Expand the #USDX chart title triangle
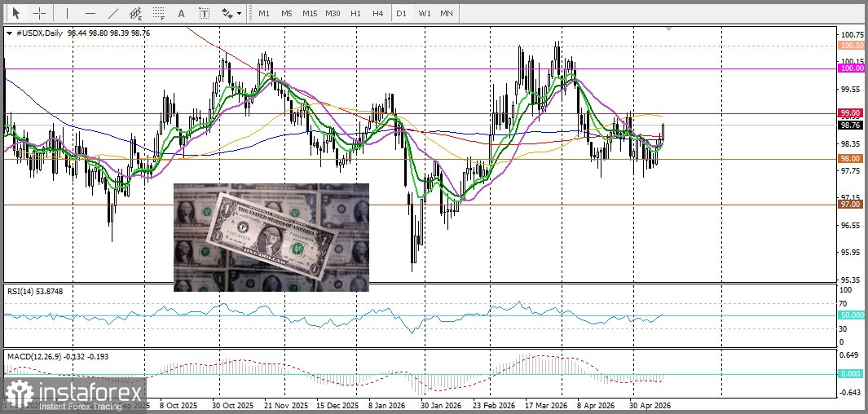Screen dimensions: 868x414 10,33
